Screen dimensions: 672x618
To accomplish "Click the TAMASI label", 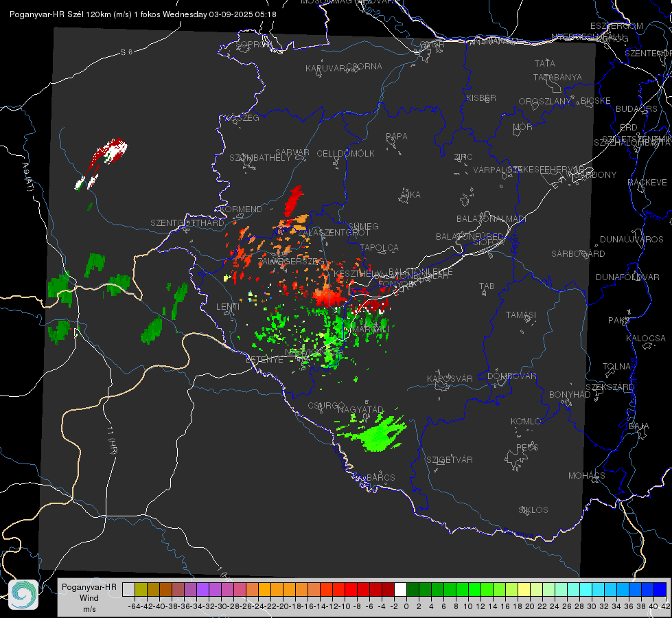I will 521,315.
